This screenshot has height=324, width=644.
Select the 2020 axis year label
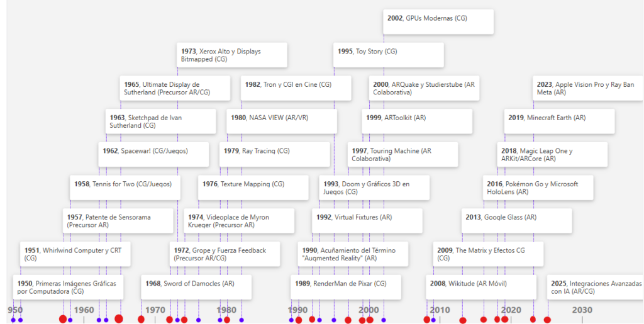511,310
